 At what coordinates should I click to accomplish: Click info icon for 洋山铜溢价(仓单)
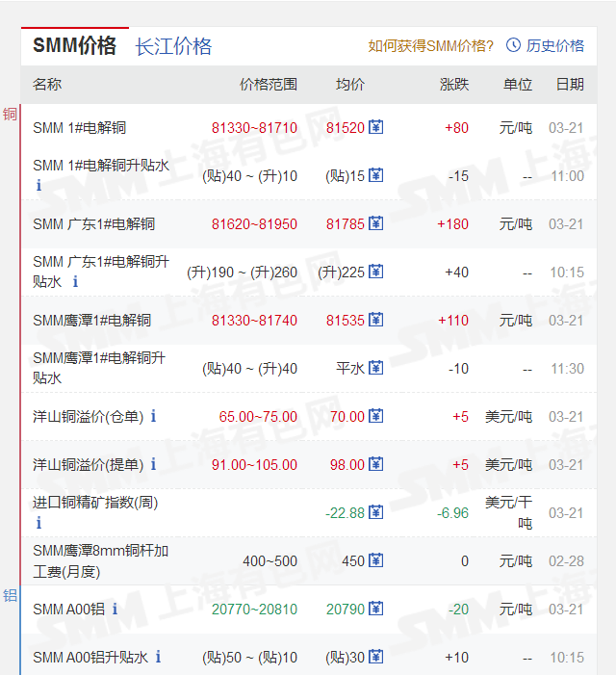coord(153,416)
